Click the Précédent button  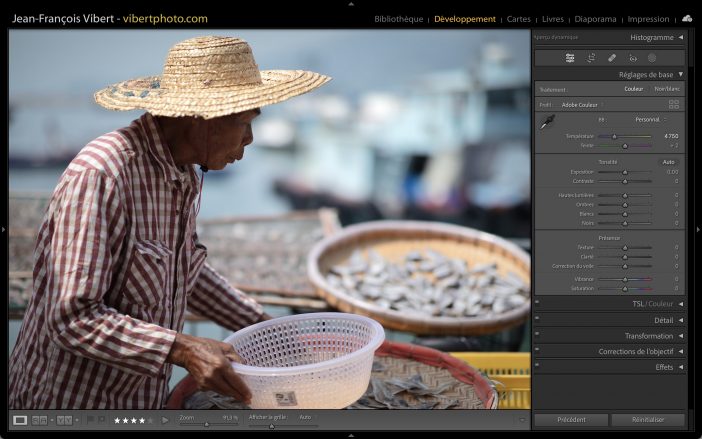571,420
